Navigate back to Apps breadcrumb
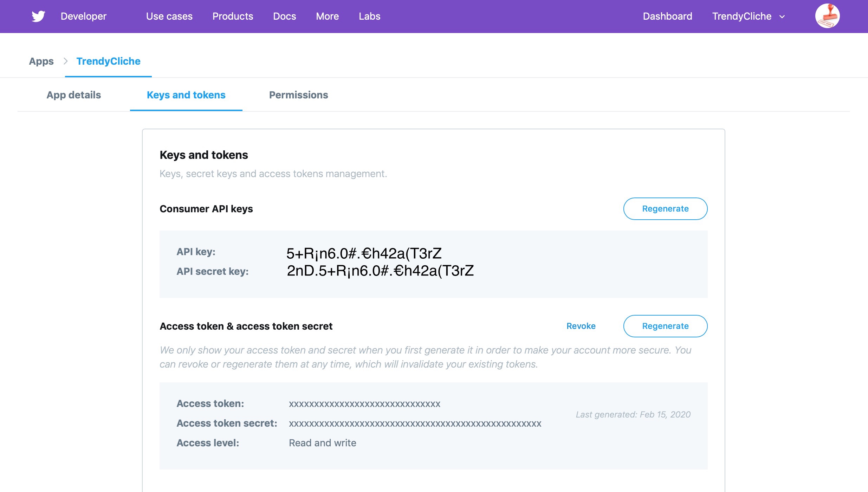Screen dimensions: 868x492 click(x=41, y=61)
